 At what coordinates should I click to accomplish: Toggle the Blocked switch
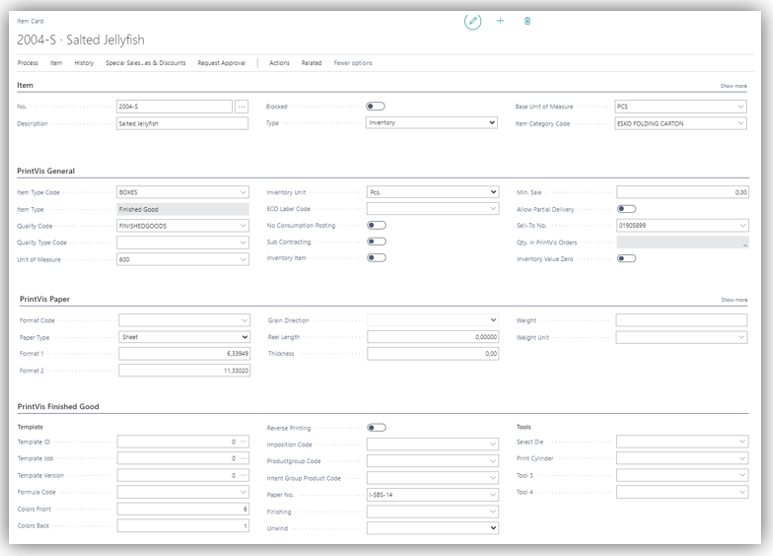[x=376, y=106]
